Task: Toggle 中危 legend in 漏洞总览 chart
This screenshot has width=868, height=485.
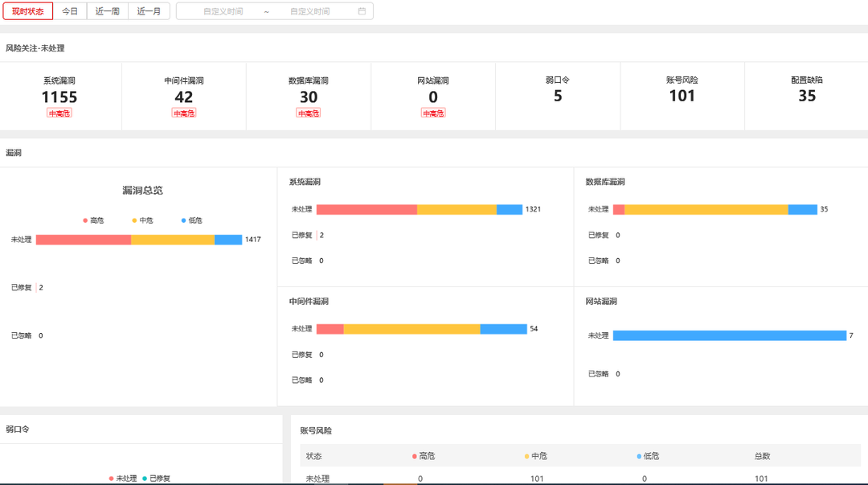Action: coord(141,220)
